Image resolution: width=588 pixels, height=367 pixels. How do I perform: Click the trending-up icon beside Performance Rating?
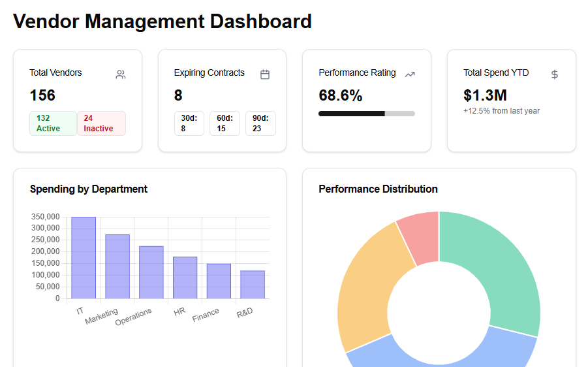click(410, 74)
